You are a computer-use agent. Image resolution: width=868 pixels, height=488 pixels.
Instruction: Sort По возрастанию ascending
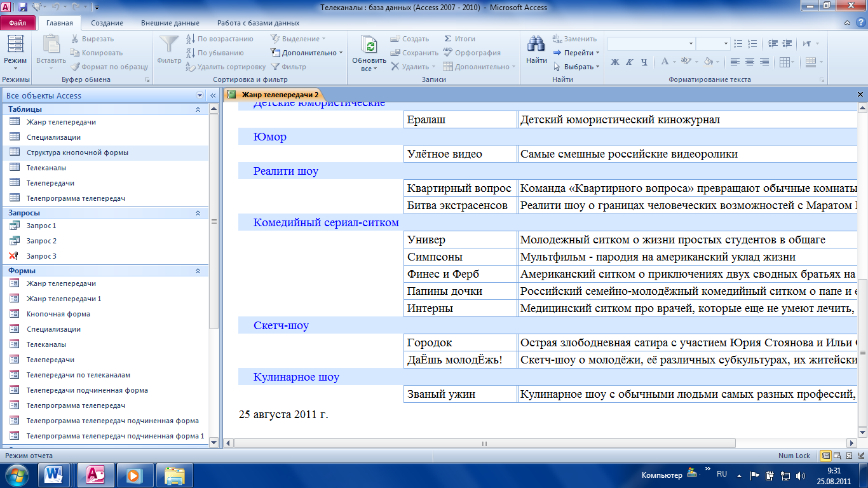219,39
